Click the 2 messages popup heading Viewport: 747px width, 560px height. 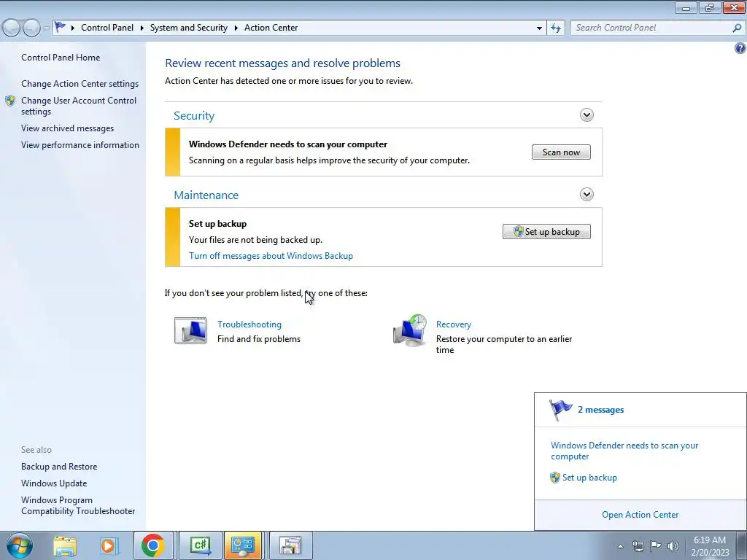[601, 410]
